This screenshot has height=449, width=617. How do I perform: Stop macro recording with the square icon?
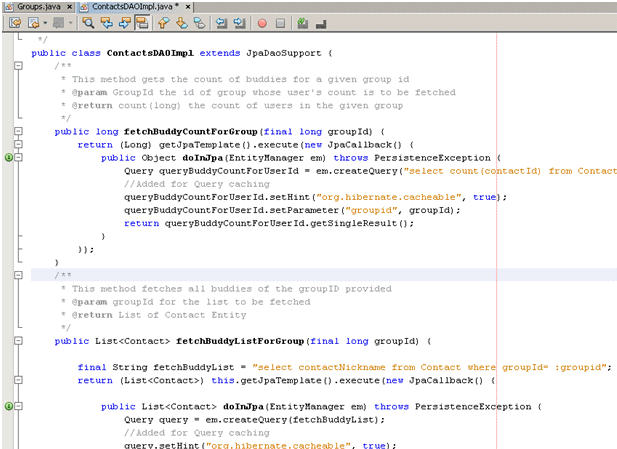click(280, 24)
